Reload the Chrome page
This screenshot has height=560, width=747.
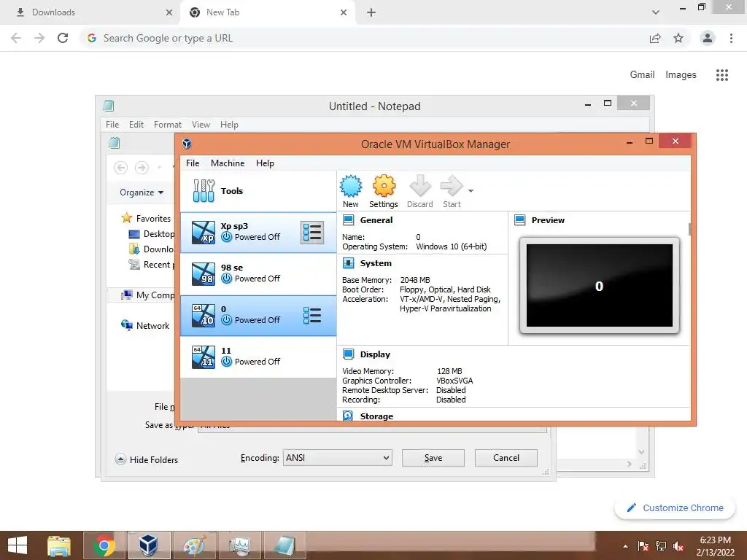click(x=63, y=38)
